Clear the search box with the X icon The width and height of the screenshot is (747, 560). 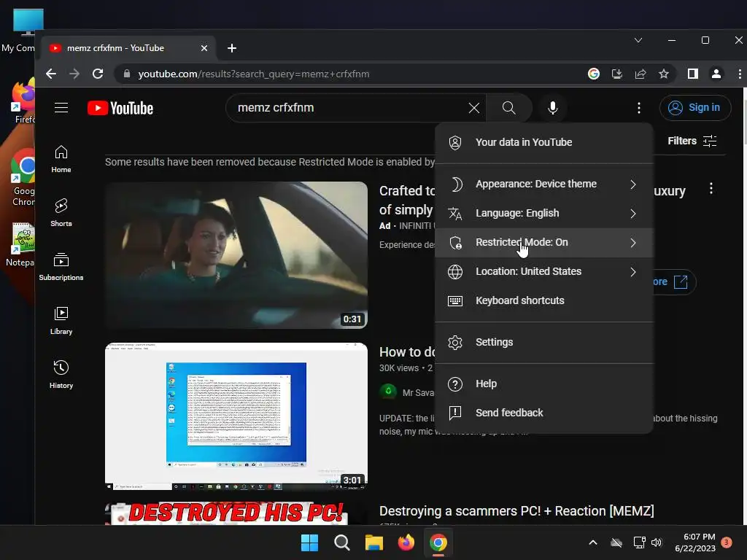473,108
